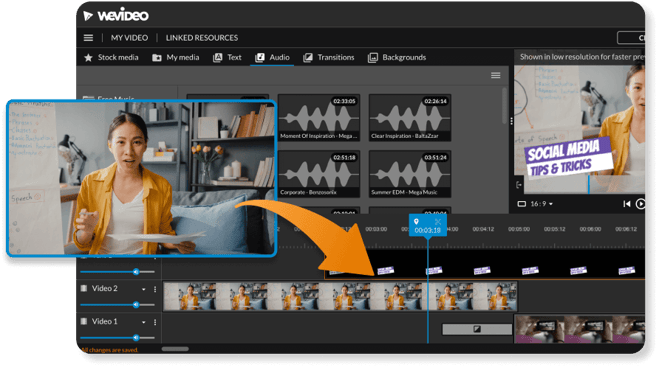Click the 00:04:12 mark on the timeline ruler
Viewport: 659px width, 367px height.
[483, 229]
